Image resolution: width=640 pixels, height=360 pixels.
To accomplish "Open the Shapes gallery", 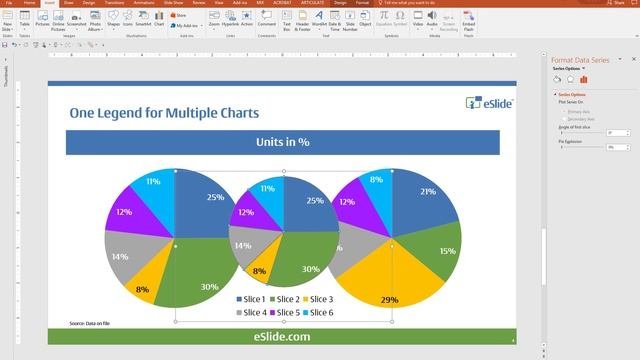I will (x=113, y=19).
